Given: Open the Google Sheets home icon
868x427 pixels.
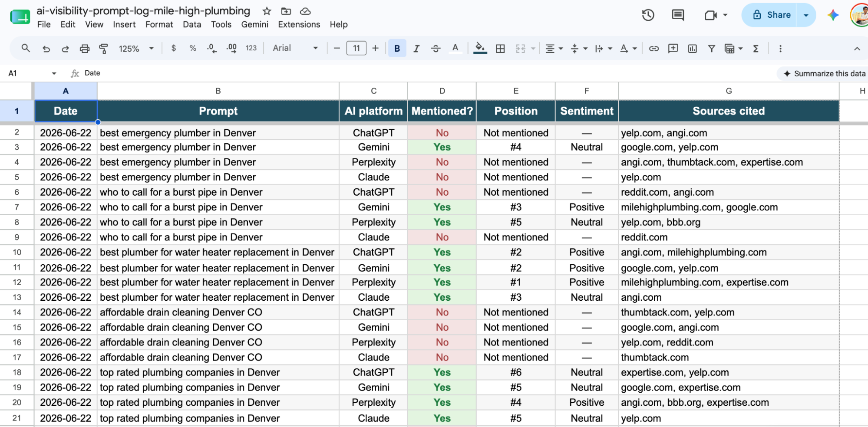Looking at the screenshot, I should tap(20, 17).
